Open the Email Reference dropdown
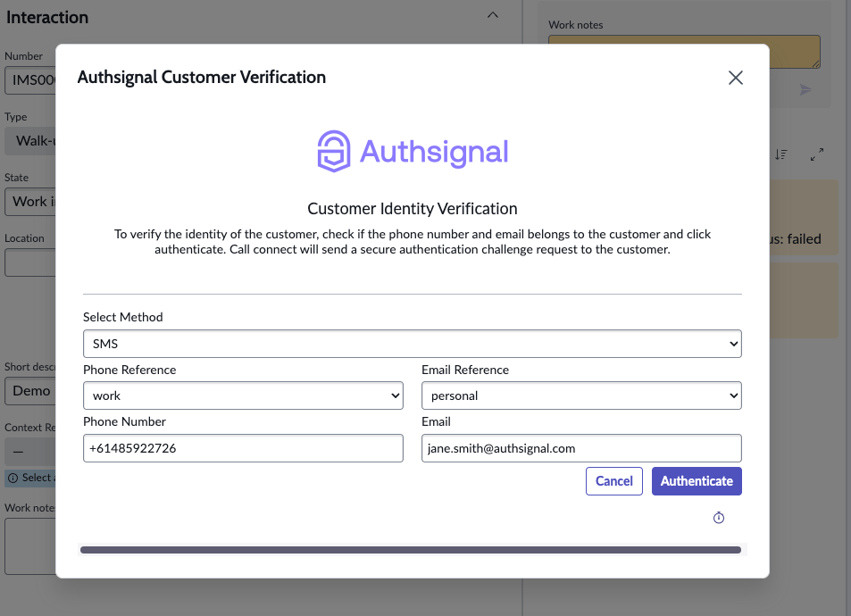 tap(582, 395)
